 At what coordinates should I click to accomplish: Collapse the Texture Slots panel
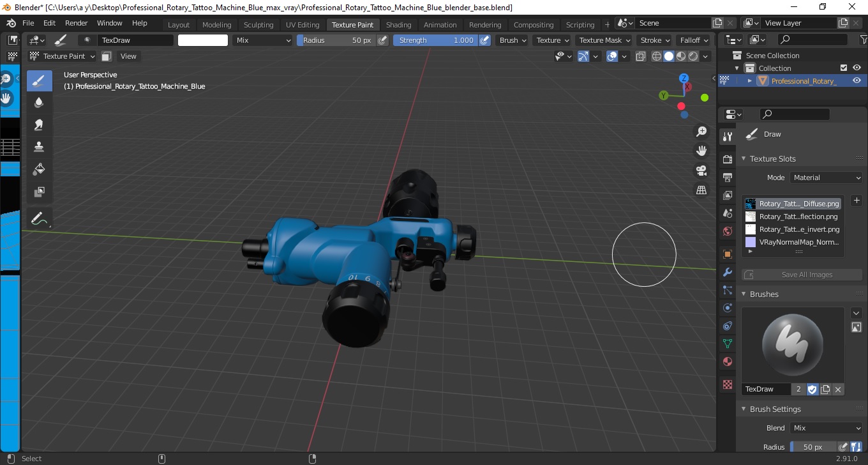[x=744, y=158]
